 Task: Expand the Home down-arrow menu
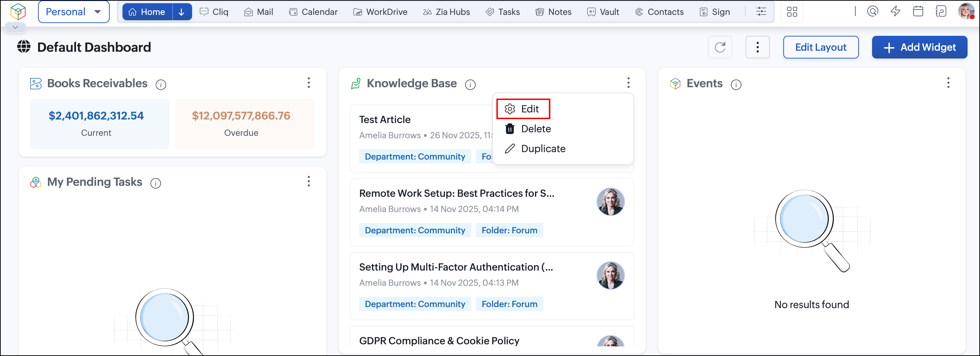[182, 12]
